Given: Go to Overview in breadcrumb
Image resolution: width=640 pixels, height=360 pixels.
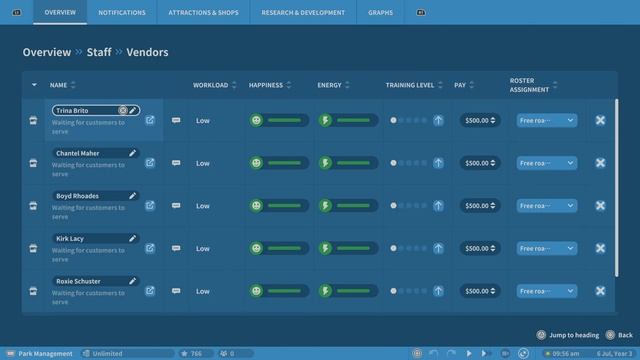Looking at the screenshot, I should [47, 52].
